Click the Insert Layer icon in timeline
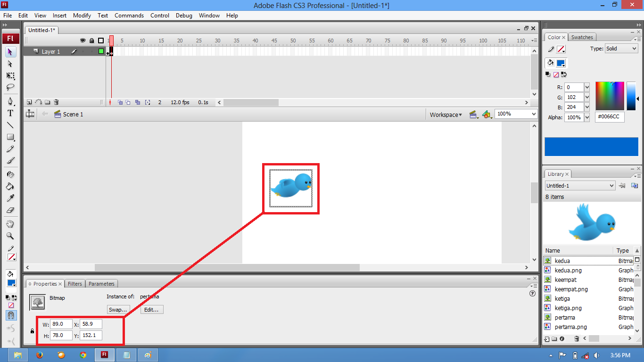 click(x=29, y=102)
